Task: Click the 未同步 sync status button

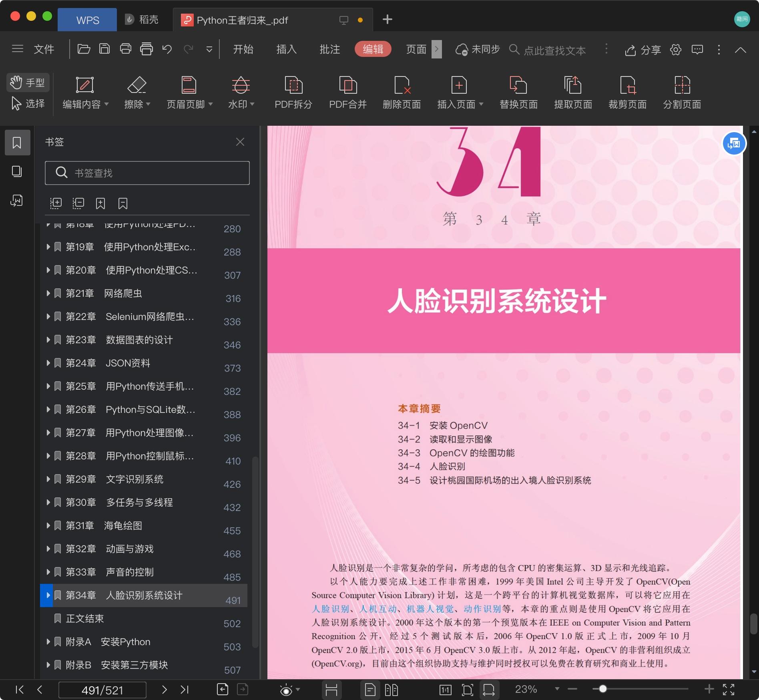Action: pyautogui.click(x=478, y=49)
